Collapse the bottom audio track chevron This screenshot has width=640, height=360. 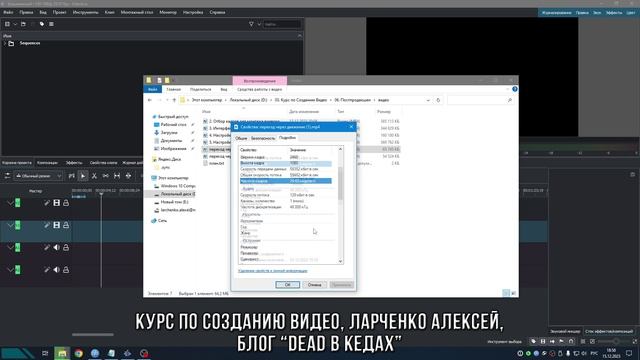[x=10, y=270]
